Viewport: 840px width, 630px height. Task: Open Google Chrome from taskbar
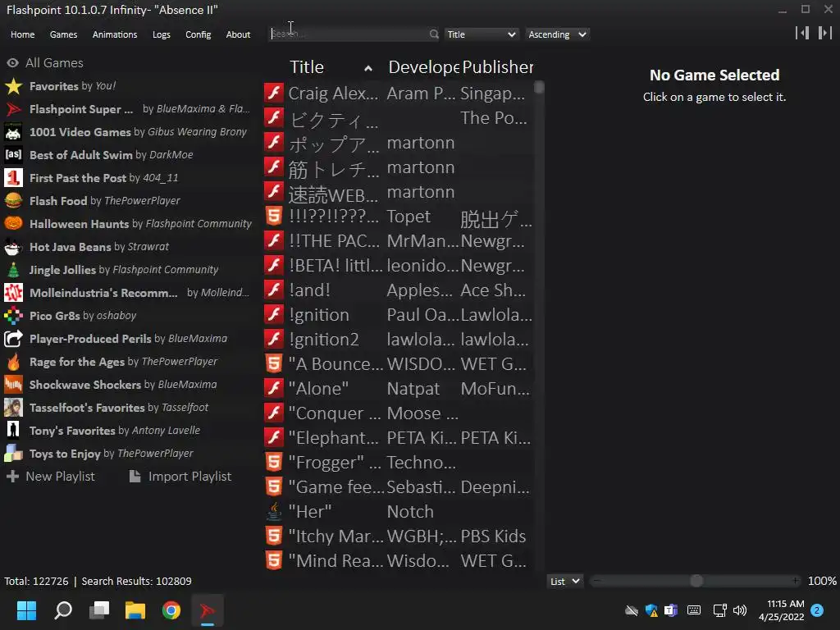171,610
